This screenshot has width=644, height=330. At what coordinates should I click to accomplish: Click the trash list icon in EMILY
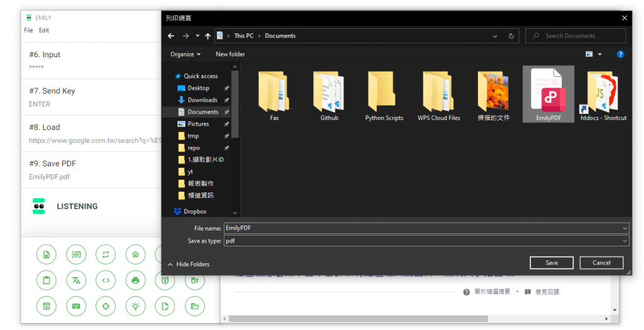[x=195, y=282]
